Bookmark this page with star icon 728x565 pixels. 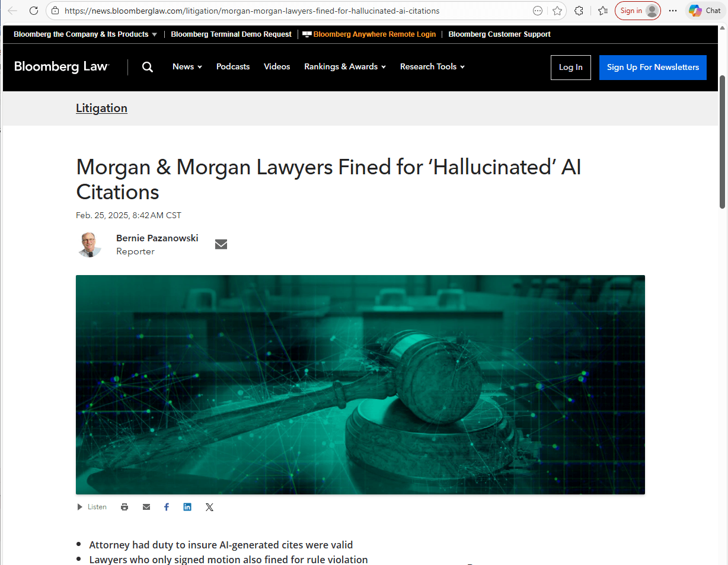pyautogui.click(x=557, y=11)
